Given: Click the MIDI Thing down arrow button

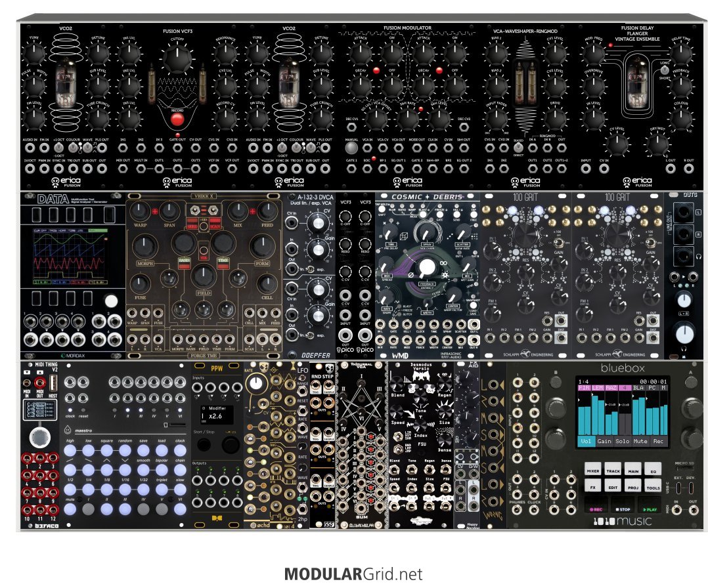Looking at the screenshot, I should click(27, 372).
